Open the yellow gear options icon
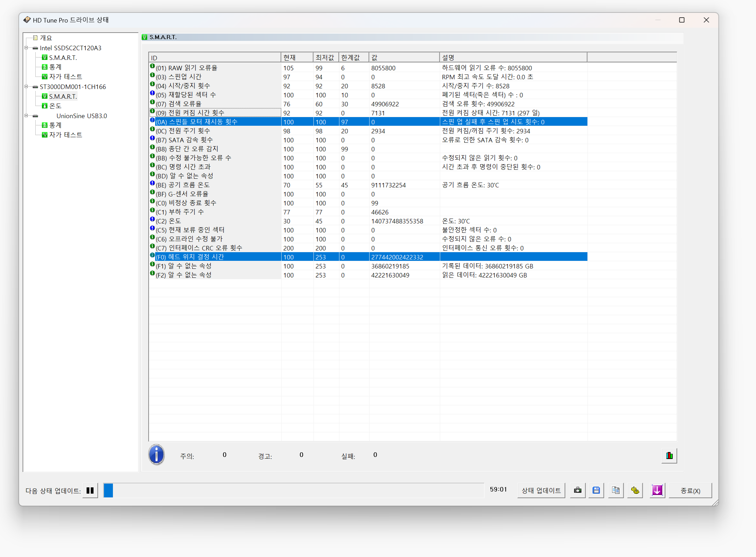The height and width of the screenshot is (557, 756). point(635,490)
